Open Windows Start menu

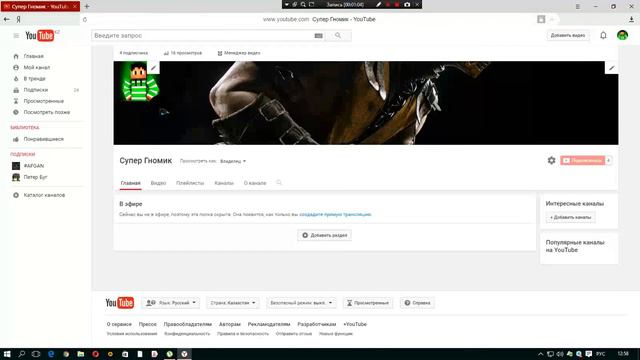(x=7, y=354)
